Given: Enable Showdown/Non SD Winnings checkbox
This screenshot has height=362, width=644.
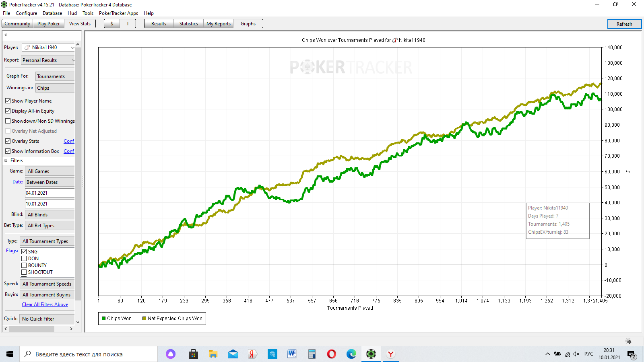Looking at the screenshot, I should [8, 121].
